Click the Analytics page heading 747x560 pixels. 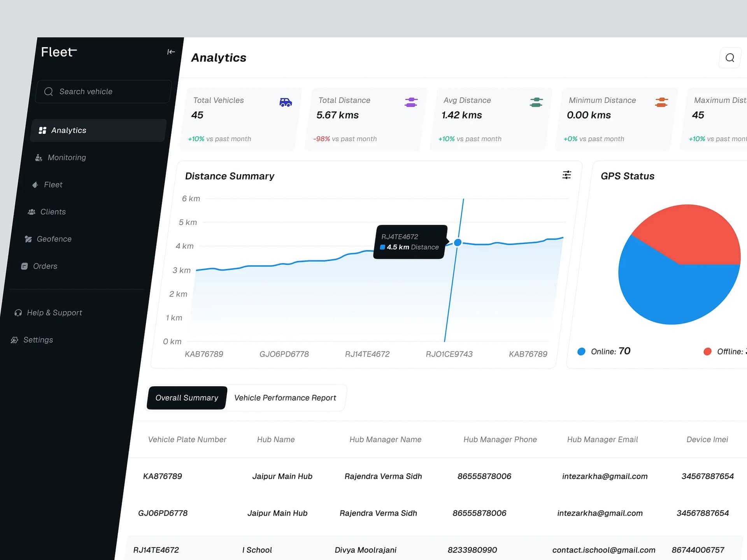pos(219,58)
